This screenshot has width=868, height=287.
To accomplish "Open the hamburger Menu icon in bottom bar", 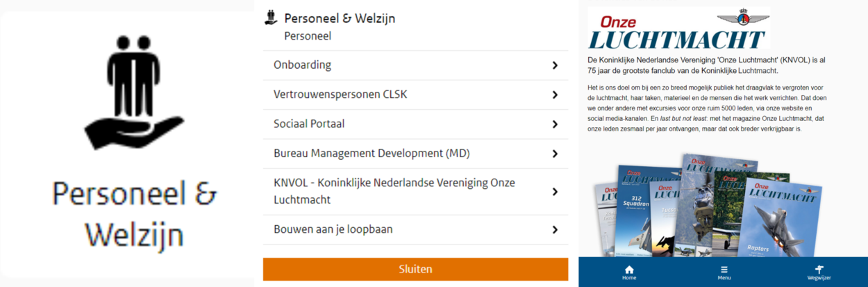I will (724, 272).
